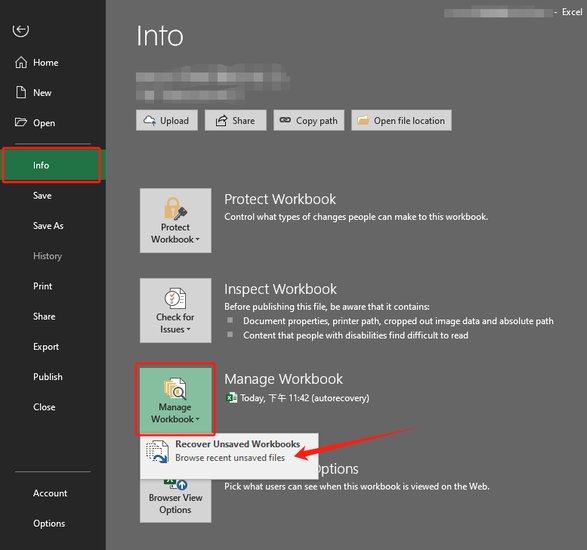Click the Browser View Options button
Viewport: 587px width, 550px height.
[x=176, y=501]
